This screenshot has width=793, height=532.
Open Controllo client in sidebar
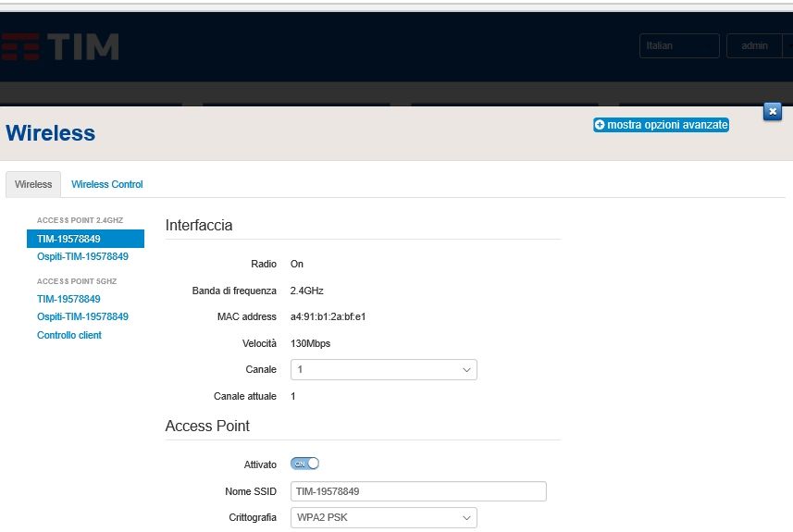(x=69, y=335)
